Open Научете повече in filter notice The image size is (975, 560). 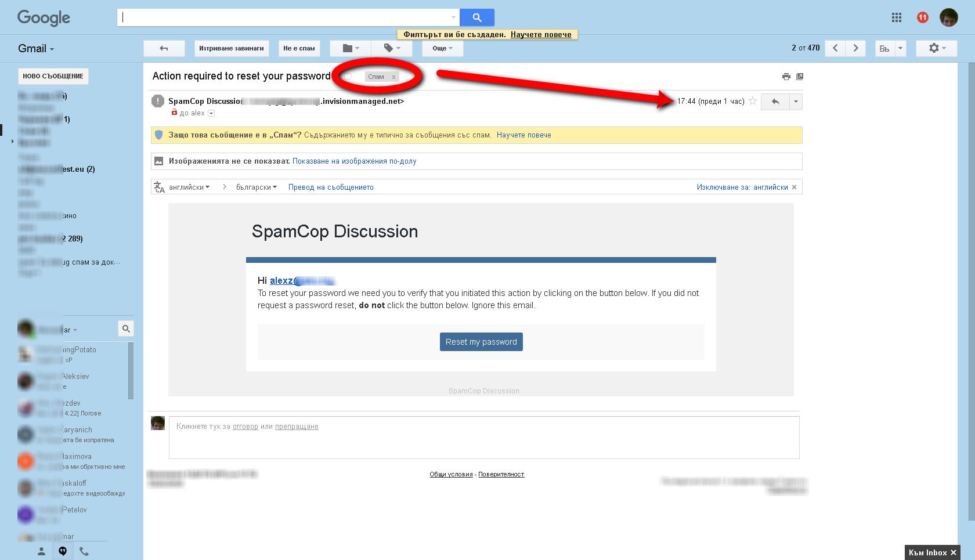(x=541, y=34)
